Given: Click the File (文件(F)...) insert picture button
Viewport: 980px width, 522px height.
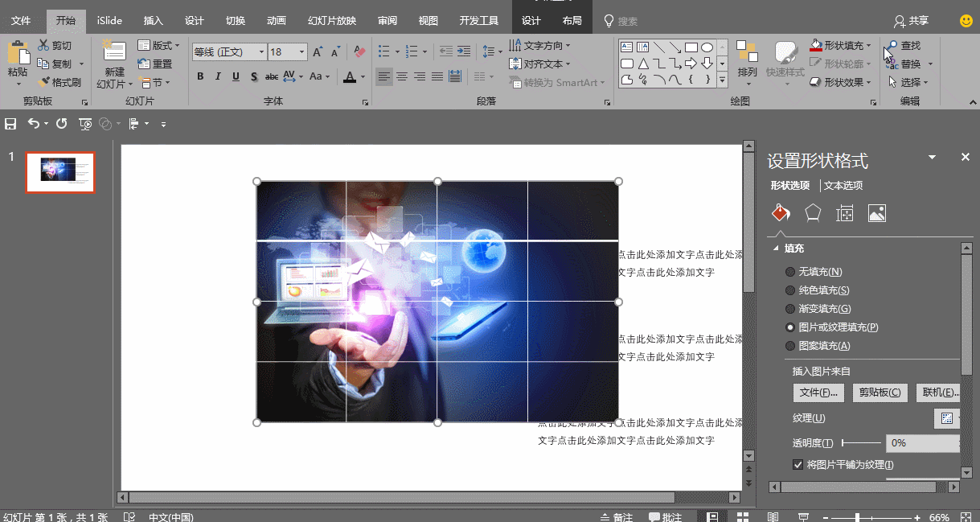Looking at the screenshot, I should pos(819,393).
